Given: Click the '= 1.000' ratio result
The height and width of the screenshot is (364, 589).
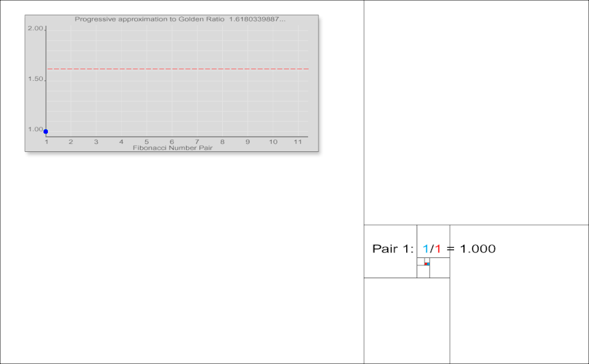Looking at the screenshot, I should 471,249.
